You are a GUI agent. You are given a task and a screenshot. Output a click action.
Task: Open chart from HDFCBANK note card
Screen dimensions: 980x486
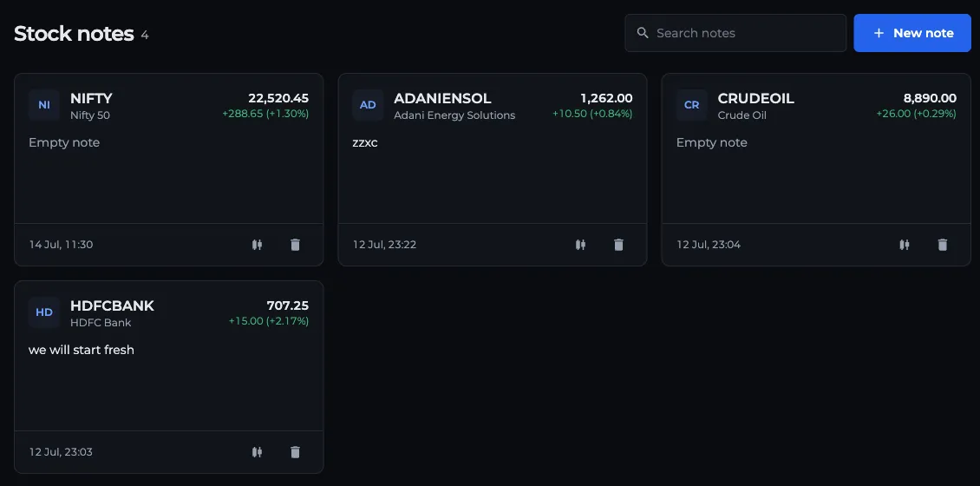257,451
